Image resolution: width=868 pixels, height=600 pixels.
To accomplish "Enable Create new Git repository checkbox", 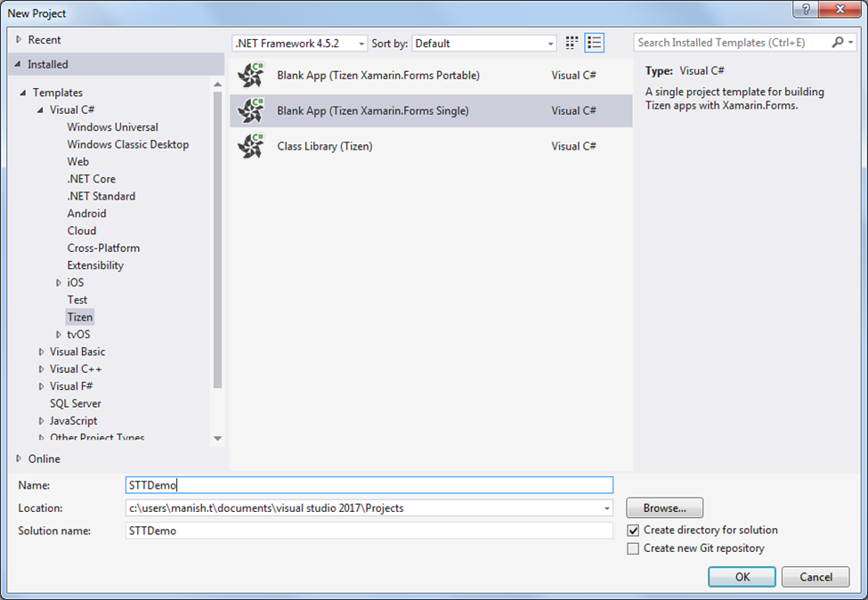I will point(633,549).
